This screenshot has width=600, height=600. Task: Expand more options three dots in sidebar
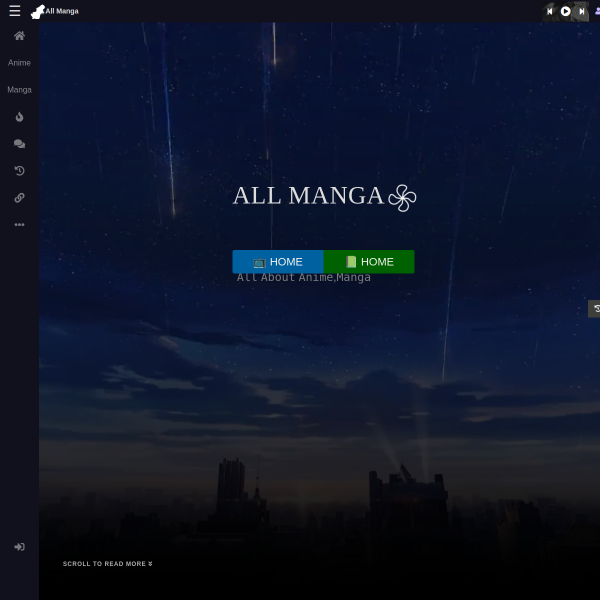pyautogui.click(x=19, y=225)
